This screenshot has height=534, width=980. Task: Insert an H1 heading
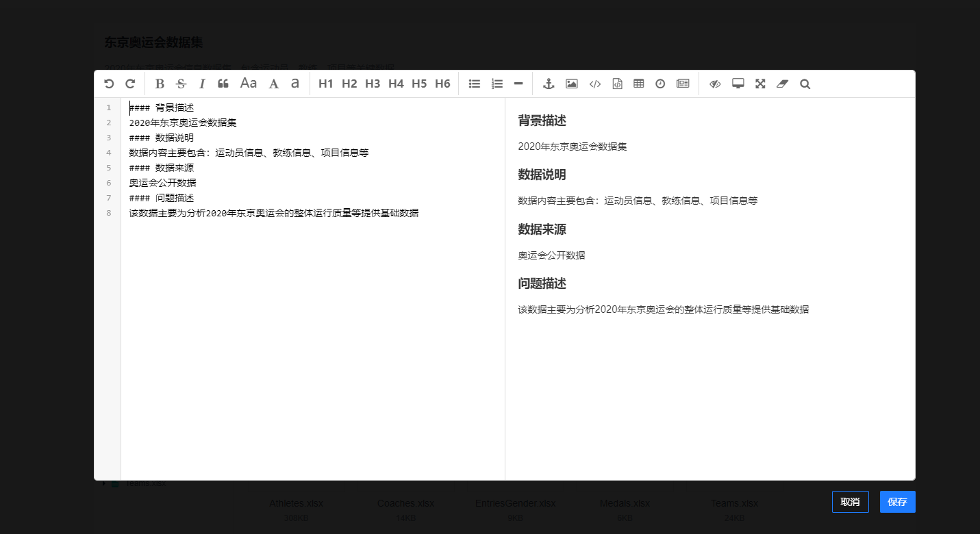pos(326,84)
